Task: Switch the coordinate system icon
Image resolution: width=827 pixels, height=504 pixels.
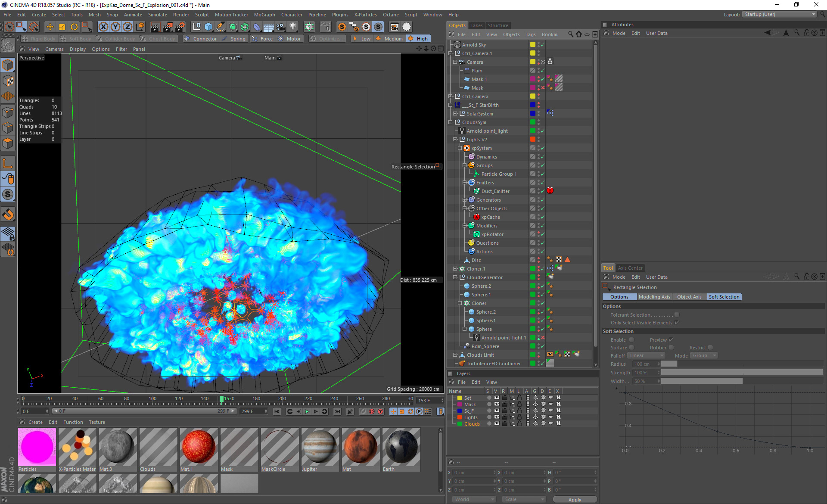Action: (x=140, y=27)
